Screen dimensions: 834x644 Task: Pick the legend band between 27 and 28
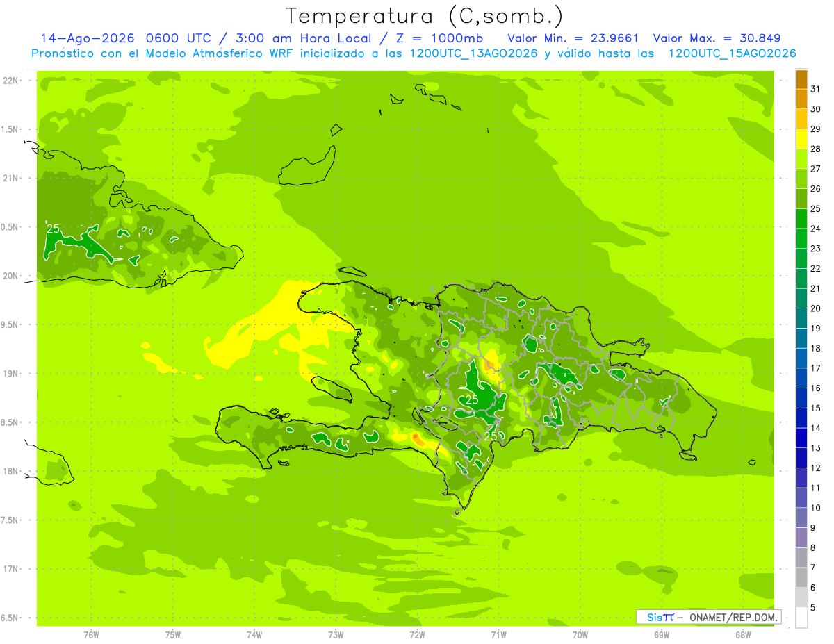pyautogui.click(x=801, y=159)
